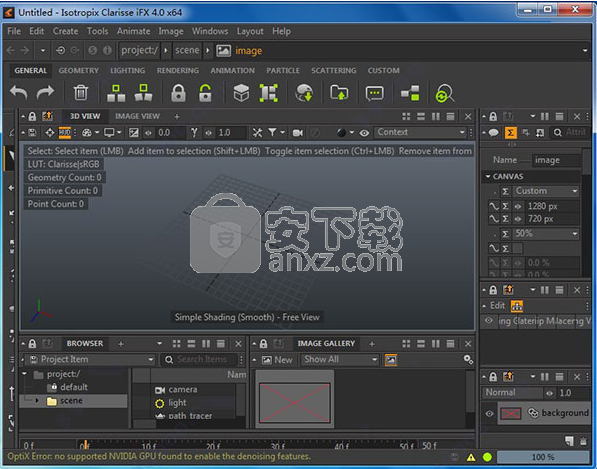Toggle the image thumbnail display button in Gallery
Viewport: 597px width, 469px height.
[x=391, y=360]
